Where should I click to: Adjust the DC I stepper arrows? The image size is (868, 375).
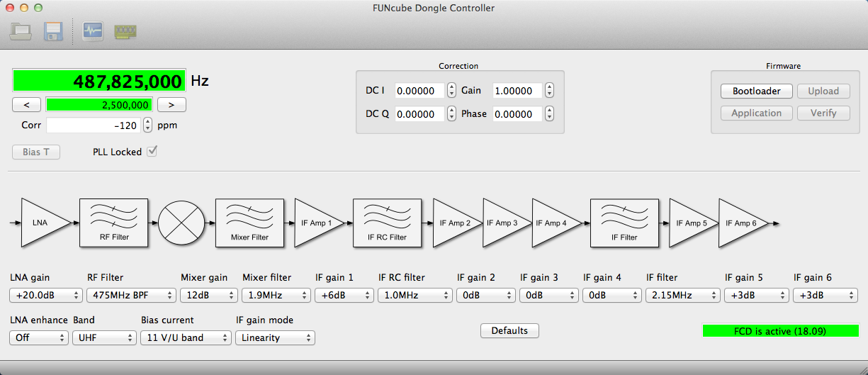pyautogui.click(x=451, y=91)
